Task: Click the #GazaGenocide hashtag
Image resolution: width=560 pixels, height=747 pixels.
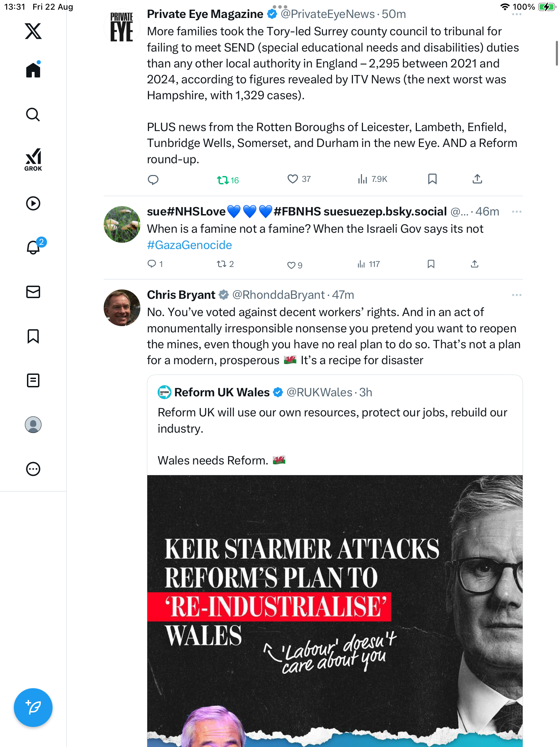Action: 189,245
